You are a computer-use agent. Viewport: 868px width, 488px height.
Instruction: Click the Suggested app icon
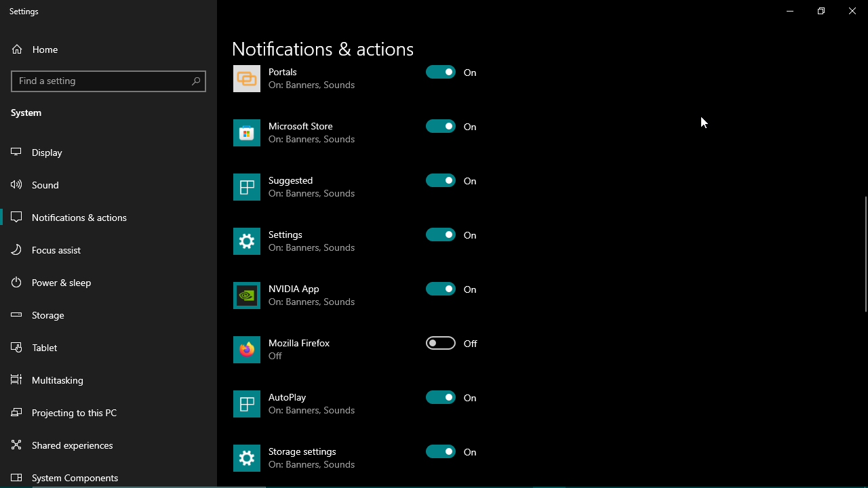pyautogui.click(x=247, y=187)
